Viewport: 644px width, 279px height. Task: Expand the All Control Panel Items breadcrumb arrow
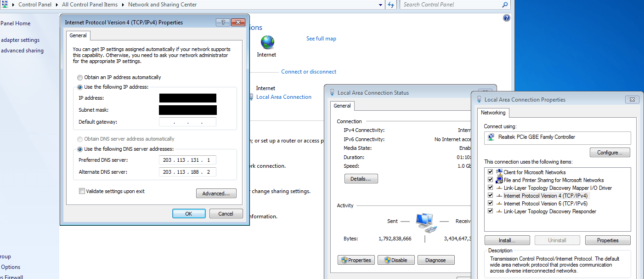(123, 5)
